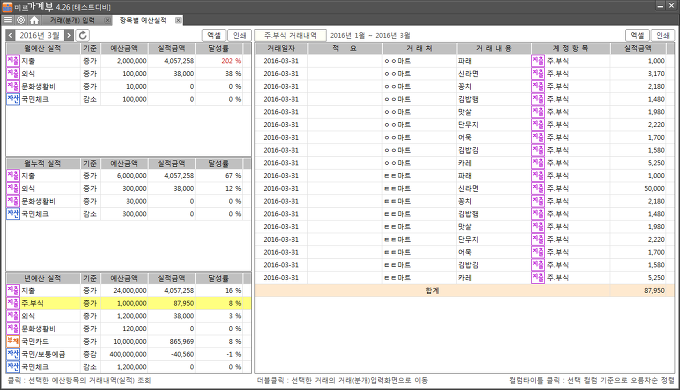680x390 pixels.
Task: Click the 400,000,000 budget amount
Action: coord(128,354)
